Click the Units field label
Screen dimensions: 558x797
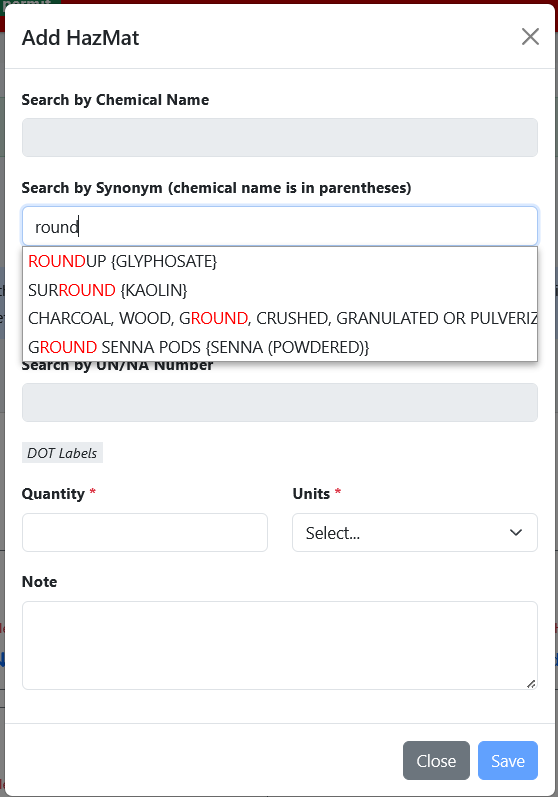(x=311, y=494)
